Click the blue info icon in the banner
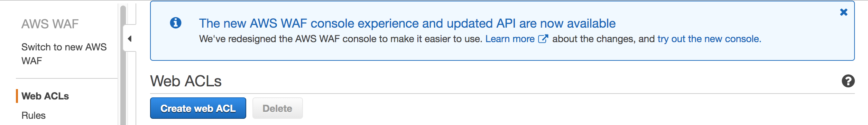This screenshot has height=125, width=868. pyautogui.click(x=176, y=23)
